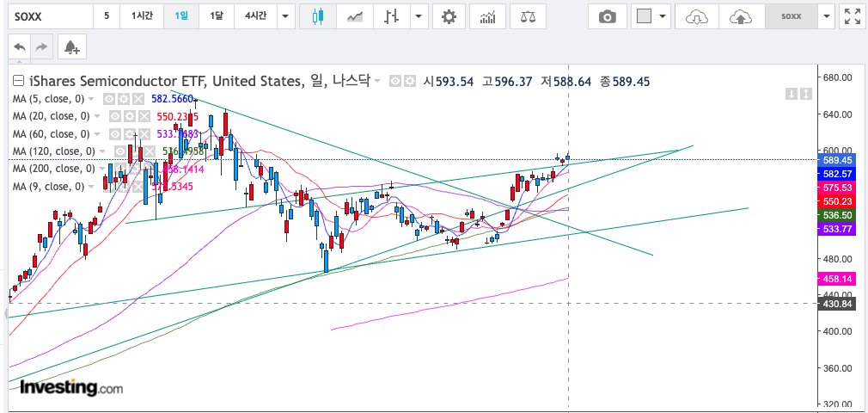This screenshot has height=413, width=868.
Task: Open compare symbols scale icon
Action: pyautogui.click(x=528, y=16)
